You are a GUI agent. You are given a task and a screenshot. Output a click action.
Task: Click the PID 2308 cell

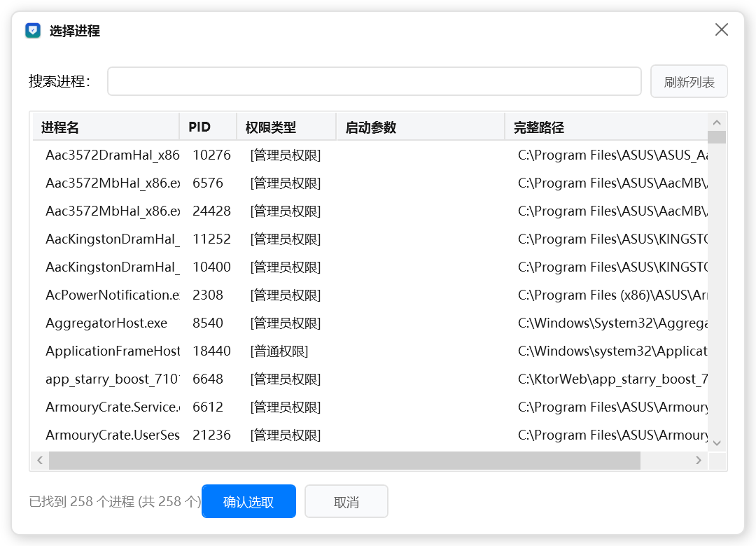coord(208,295)
